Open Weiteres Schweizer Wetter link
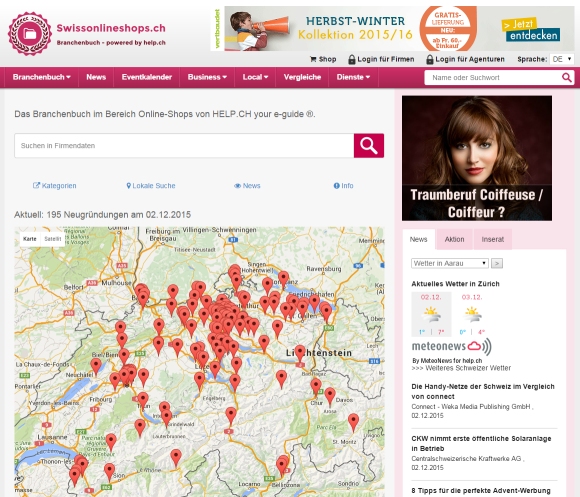The width and height of the screenshot is (580, 497). [x=461, y=368]
